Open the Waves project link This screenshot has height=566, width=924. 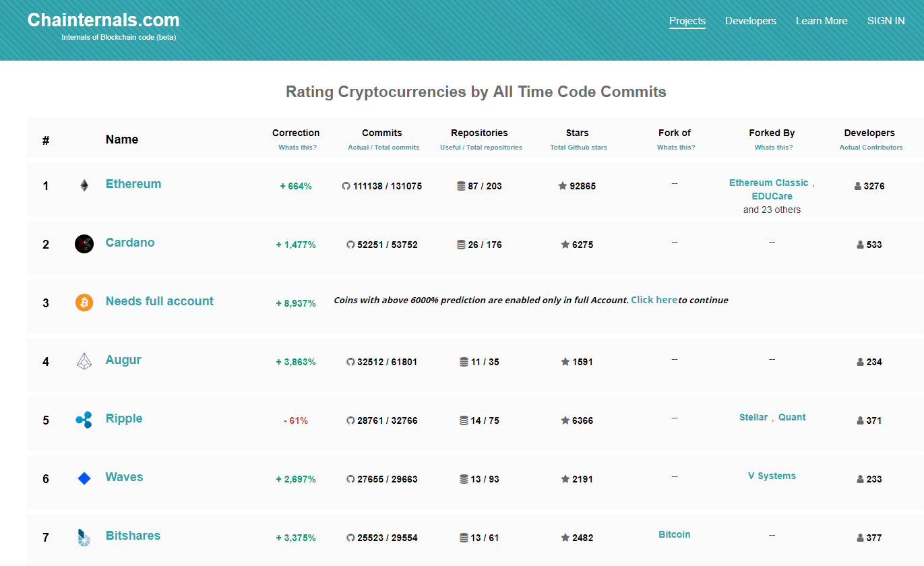125,477
